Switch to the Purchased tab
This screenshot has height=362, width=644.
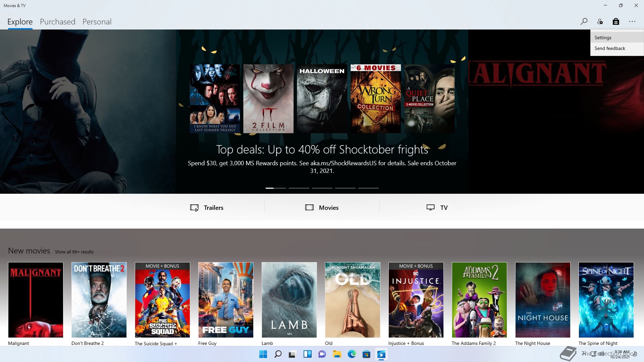pos(58,22)
